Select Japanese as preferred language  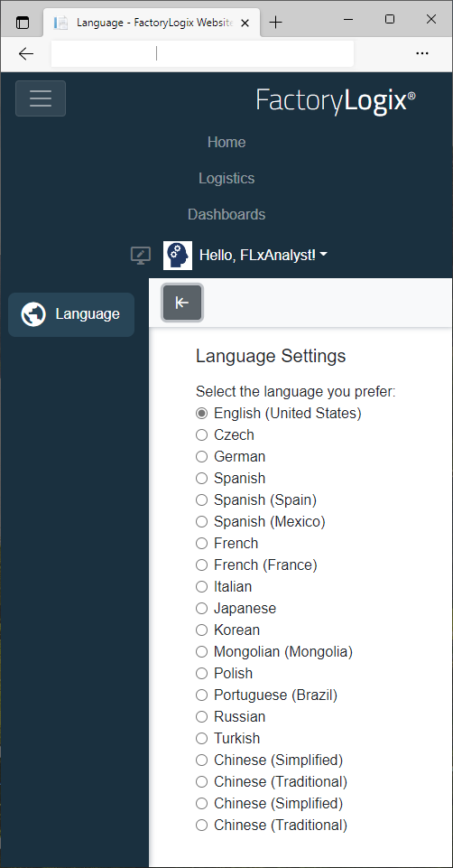click(x=201, y=609)
